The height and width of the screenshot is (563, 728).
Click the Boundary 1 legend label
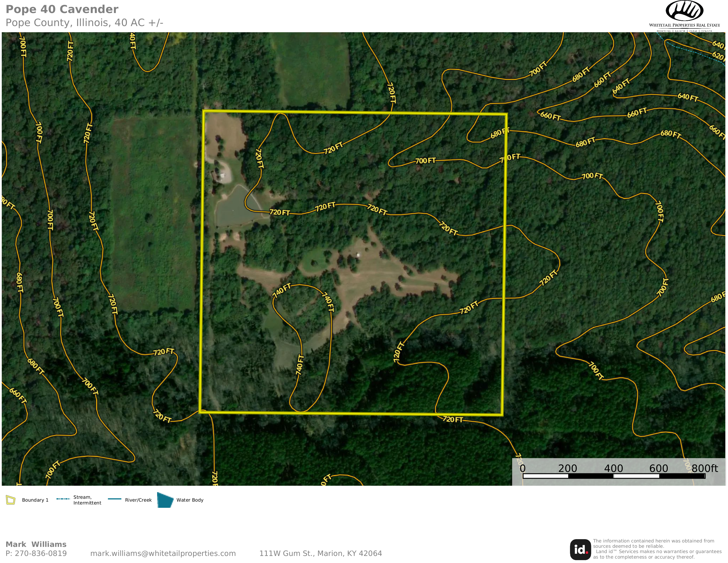[x=35, y=500]
